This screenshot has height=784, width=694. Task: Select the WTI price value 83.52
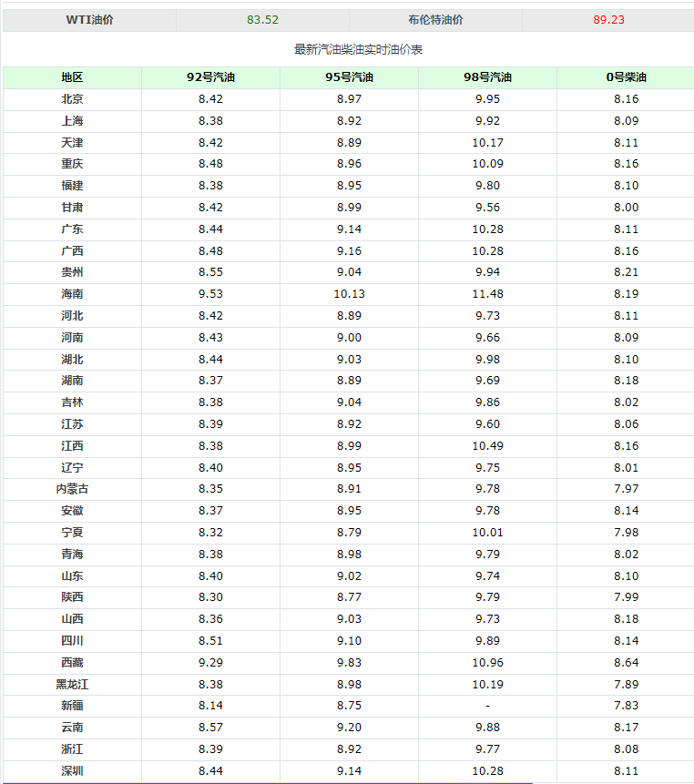click(262, 20)
